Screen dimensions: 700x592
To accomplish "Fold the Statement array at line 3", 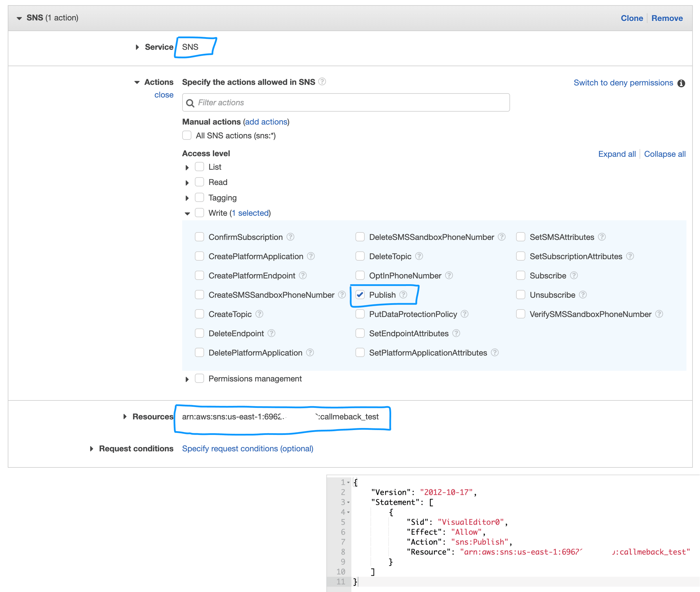I will pos(348,502).
